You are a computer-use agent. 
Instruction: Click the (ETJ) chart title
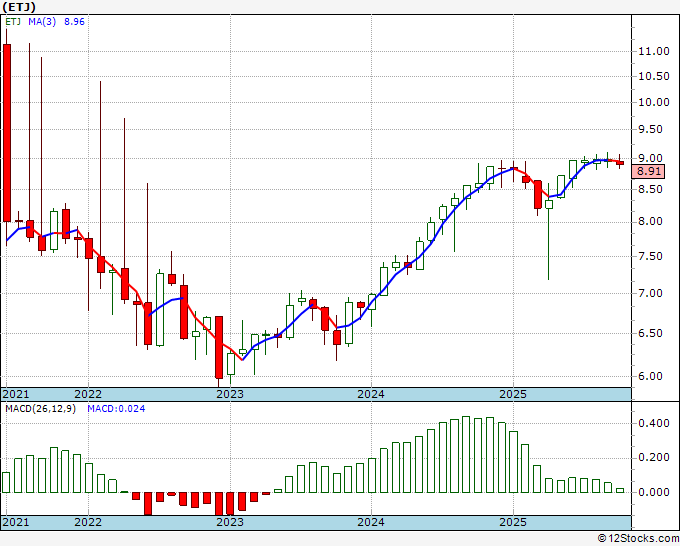[19, 7]
